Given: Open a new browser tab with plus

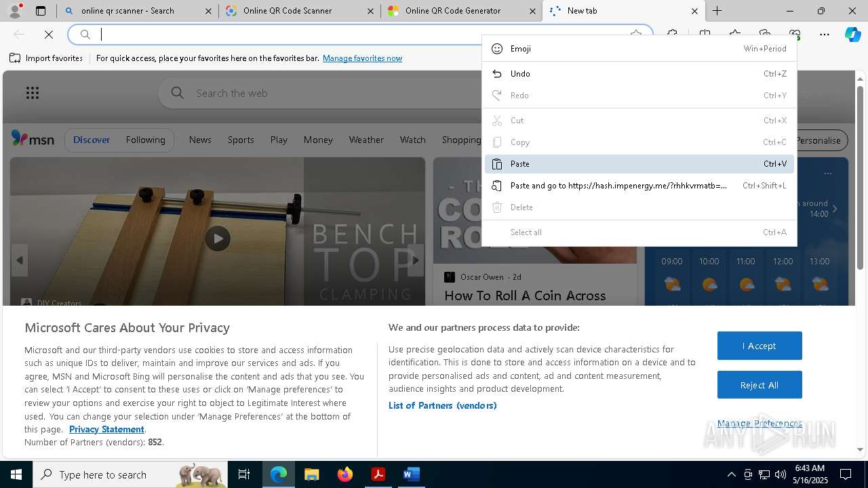Looking at the screenshot, I should pyautogui.click(x=717, y=11).
